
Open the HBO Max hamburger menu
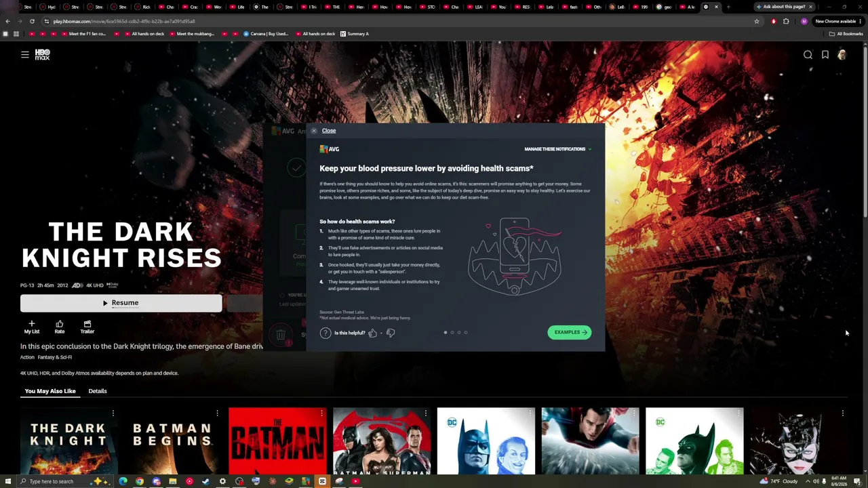point(25,55)
